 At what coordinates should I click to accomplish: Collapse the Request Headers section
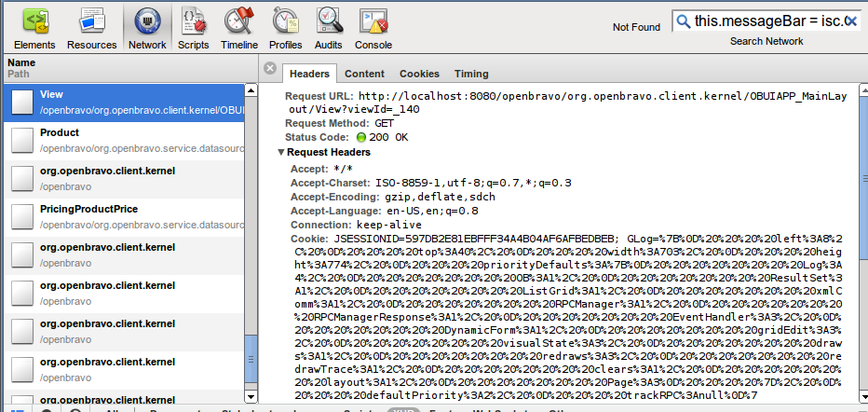(282, 152)
